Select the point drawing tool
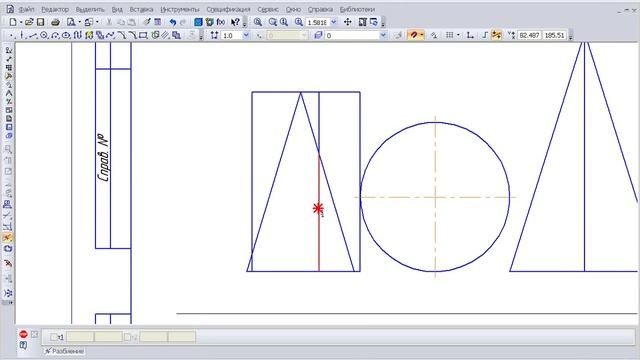Screen dimensions: 640x360 point(11,36)
